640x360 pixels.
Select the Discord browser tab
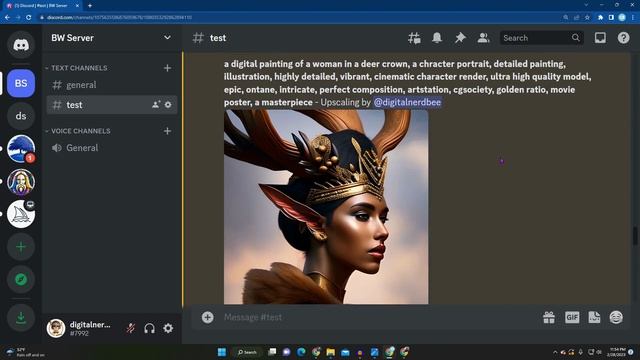tap(43, 6)
